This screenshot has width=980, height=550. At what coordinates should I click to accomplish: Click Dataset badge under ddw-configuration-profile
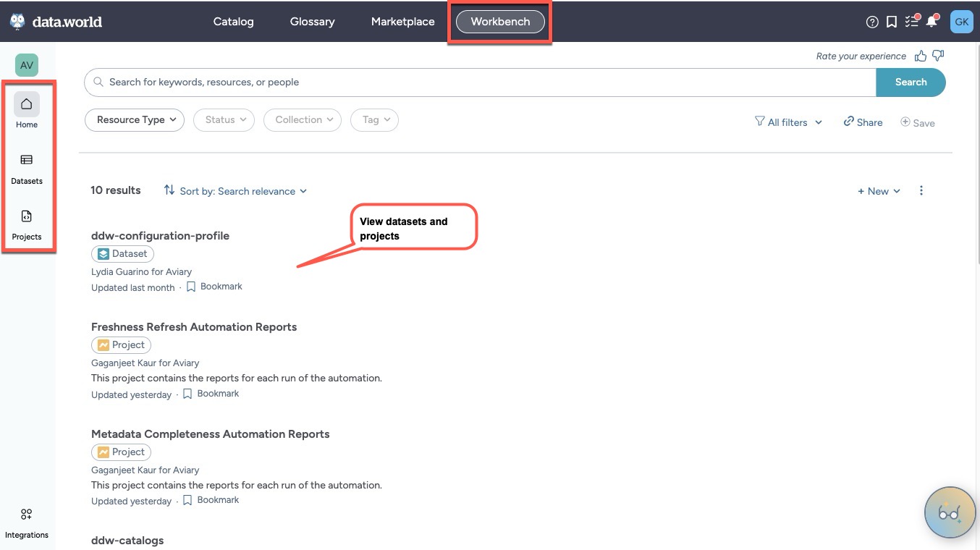point(122,254)
